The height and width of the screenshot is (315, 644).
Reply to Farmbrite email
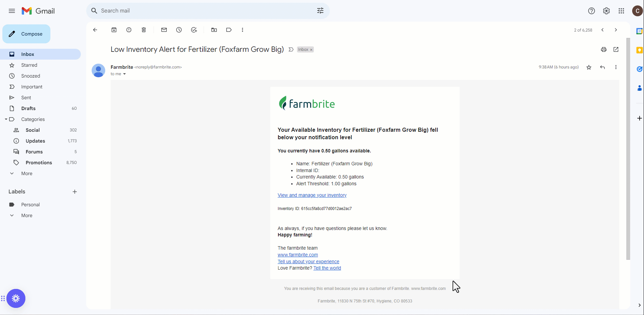pyautogui.click(x=602, y=67)
